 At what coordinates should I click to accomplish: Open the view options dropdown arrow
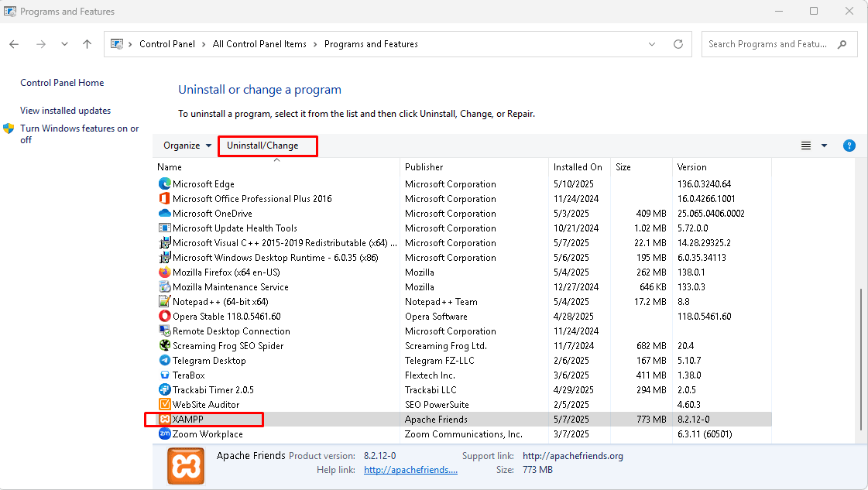pos(824,146)
